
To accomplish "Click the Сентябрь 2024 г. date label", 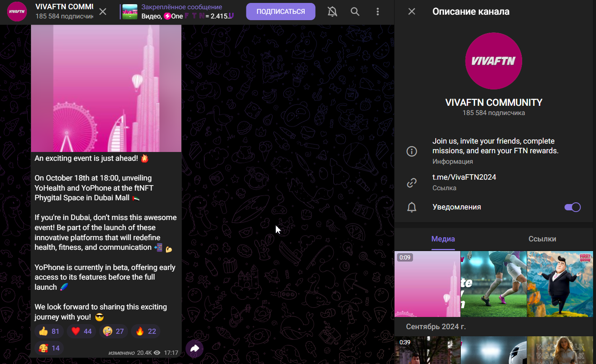I will [x=436, y=327].
